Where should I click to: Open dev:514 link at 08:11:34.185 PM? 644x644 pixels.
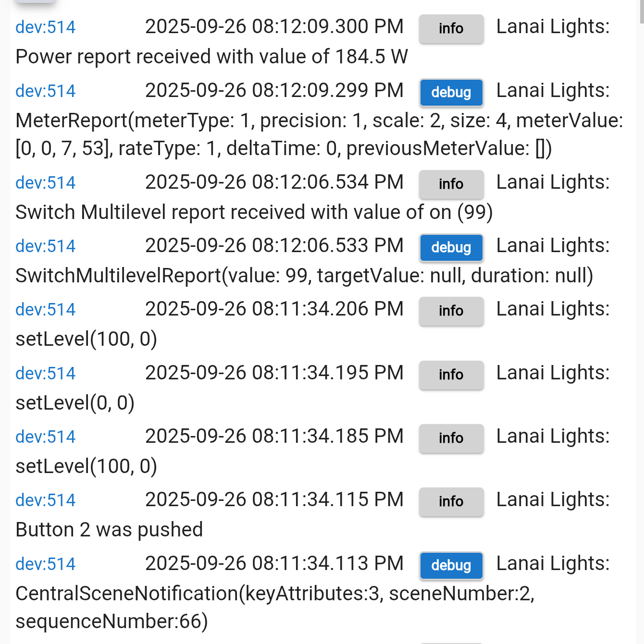click(x=45, y=437)
